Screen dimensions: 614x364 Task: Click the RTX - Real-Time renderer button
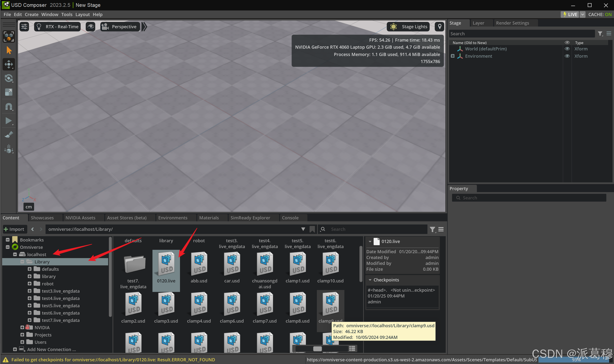click(x=57, y=27)
